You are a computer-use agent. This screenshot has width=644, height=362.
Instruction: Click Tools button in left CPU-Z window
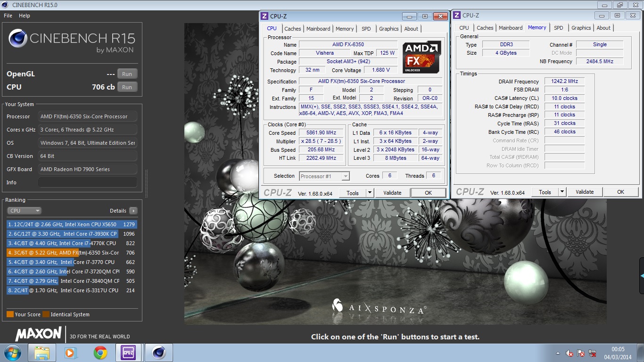click(353, 193)
